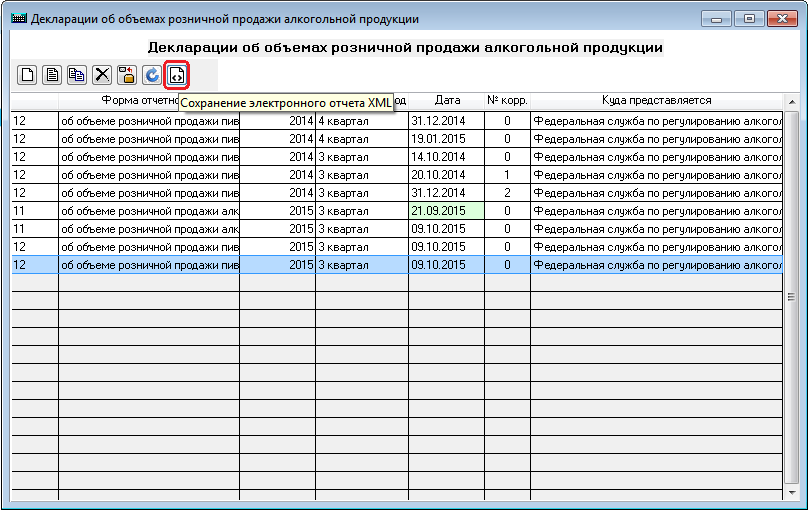This screenshot has width=811, height=513.
Task: Click form number 11 in row dated 21.09.2015
Action: (x=35, y=211)
